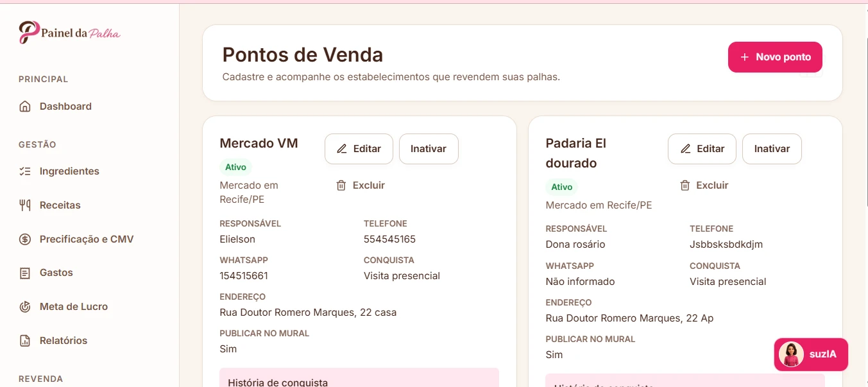Click the trash icon on Padaria El dourado

click(685, 185)
